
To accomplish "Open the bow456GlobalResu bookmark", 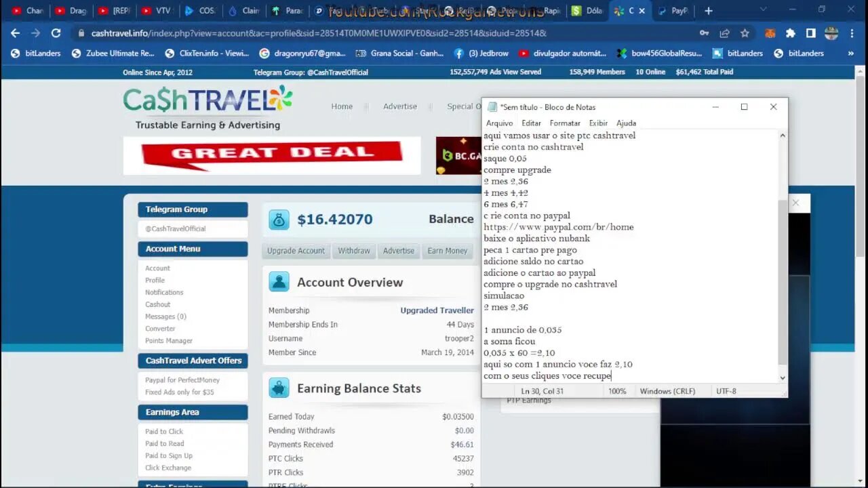I will coord(658,53).
